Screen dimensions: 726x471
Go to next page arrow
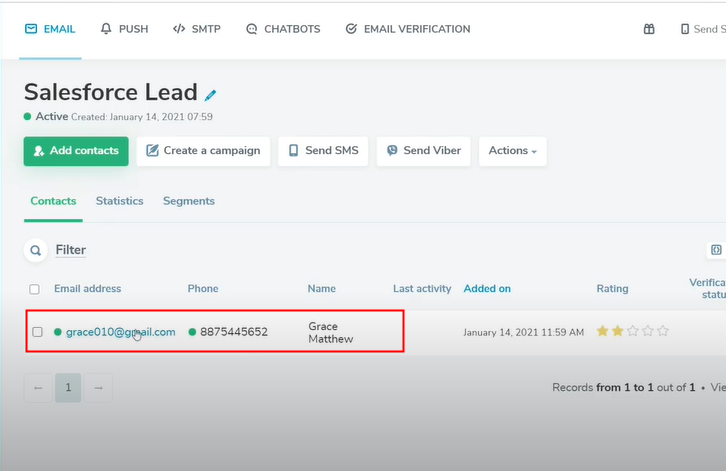[98, 388]
